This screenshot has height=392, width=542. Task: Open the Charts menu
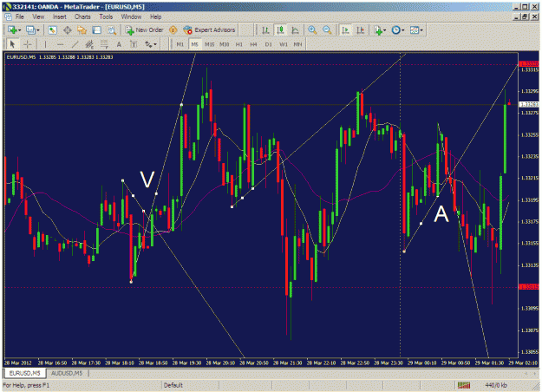(82, 16)
